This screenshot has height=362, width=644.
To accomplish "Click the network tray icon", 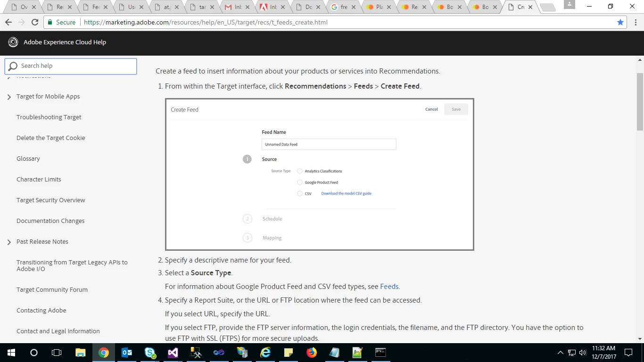I will [571, 353].
